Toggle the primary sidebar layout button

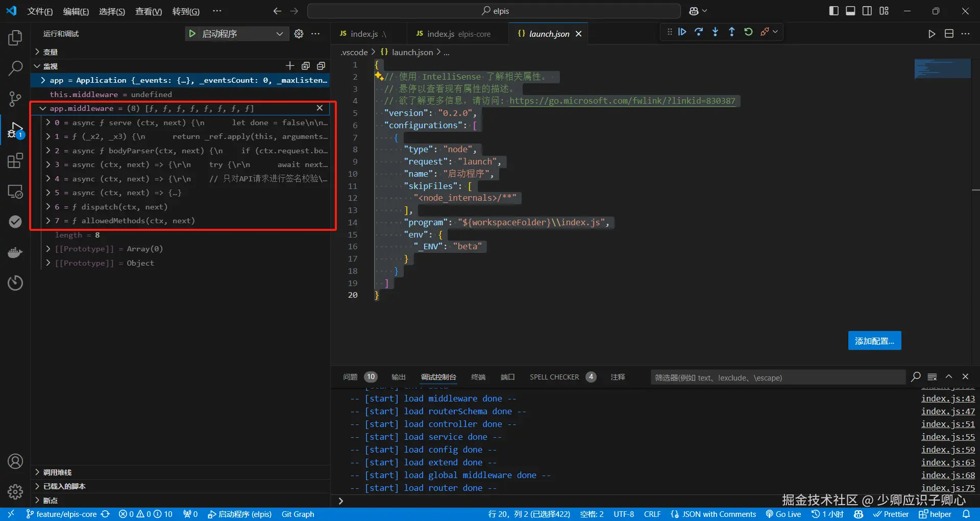834,11
